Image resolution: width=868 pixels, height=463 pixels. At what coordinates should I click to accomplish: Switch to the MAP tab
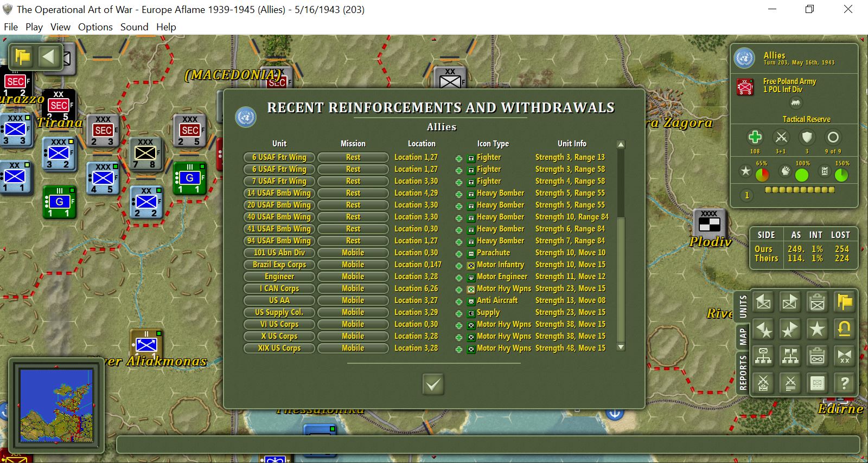(x=743, y=337)
